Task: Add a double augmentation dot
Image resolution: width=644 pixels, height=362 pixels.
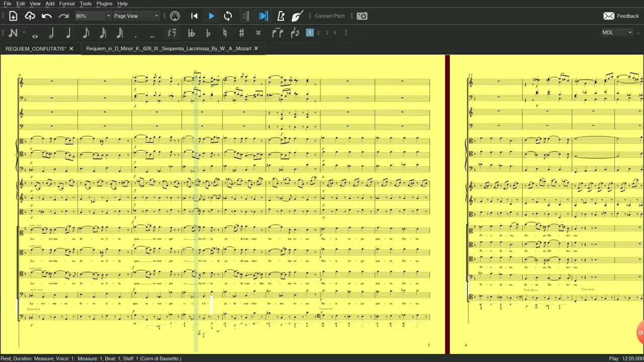Action: 152,35
